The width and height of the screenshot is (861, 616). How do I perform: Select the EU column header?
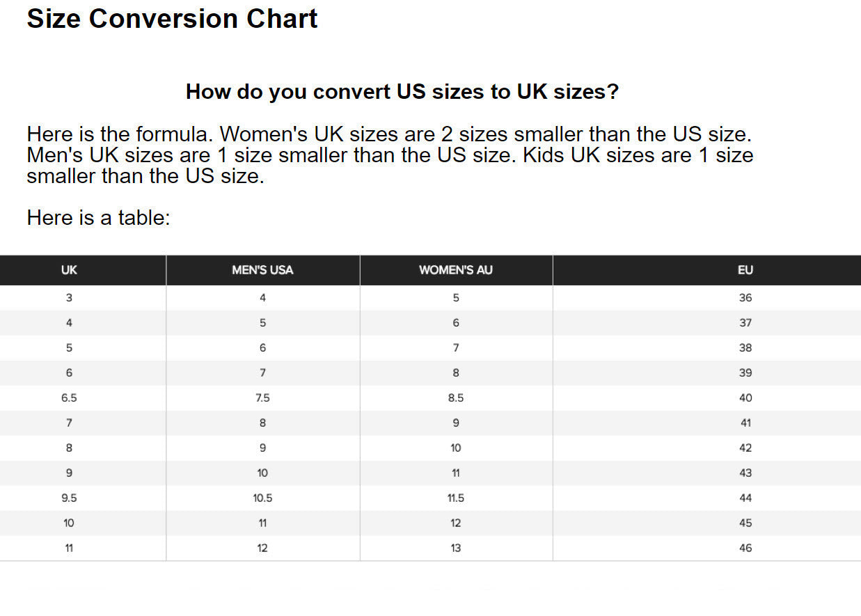pos(745,270)
